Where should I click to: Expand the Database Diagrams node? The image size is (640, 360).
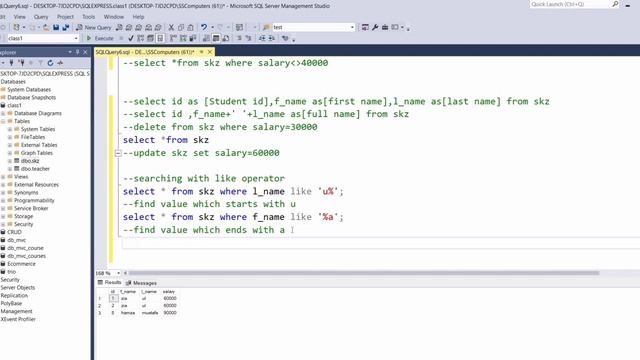click(x=3, y=113)
